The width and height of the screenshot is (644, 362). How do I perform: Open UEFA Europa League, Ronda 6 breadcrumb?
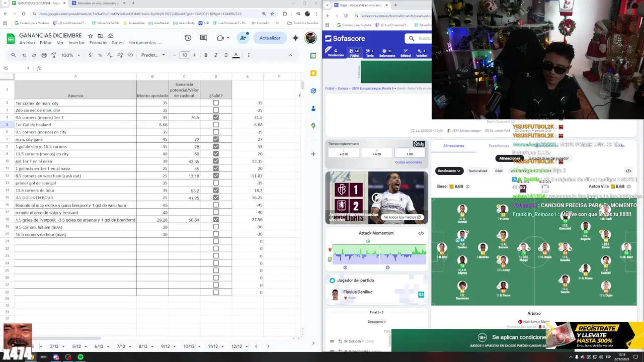(372, 88)
